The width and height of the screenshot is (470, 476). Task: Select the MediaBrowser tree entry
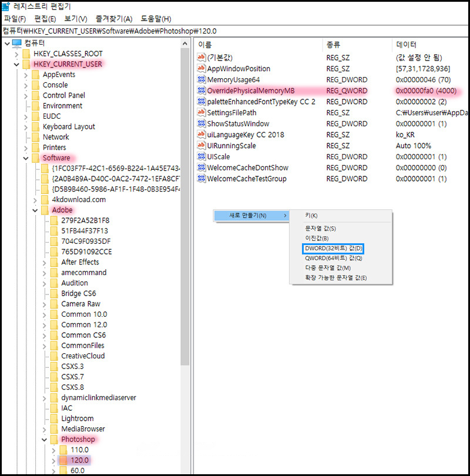[x=83, y=428]
